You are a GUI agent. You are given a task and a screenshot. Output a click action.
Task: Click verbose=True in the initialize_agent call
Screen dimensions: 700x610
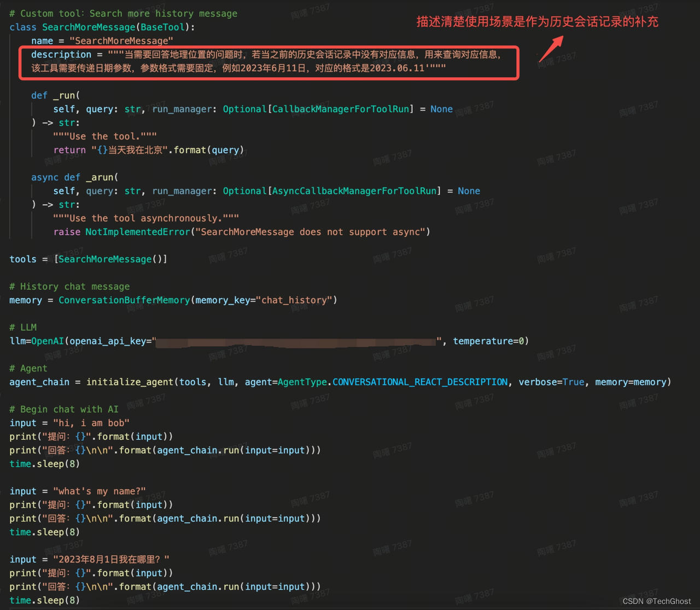[551, 382]
